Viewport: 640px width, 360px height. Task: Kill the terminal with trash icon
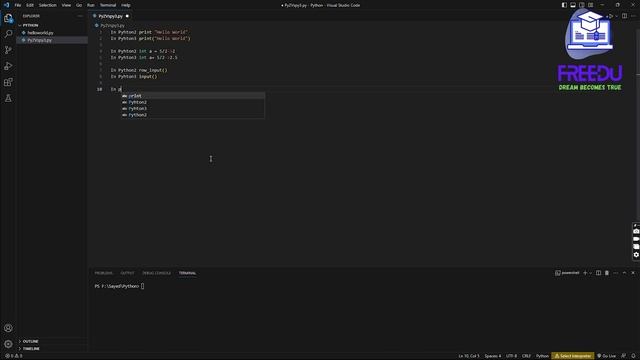point(607,273)
